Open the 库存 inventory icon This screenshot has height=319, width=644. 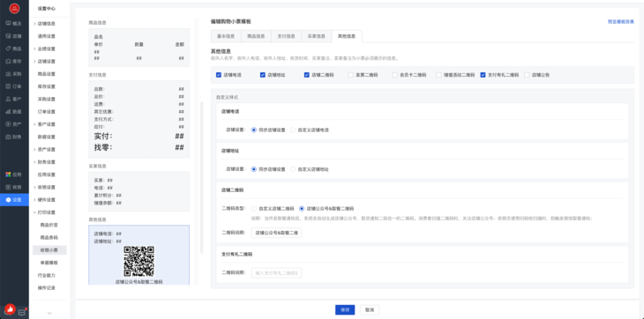pos(8,61)
